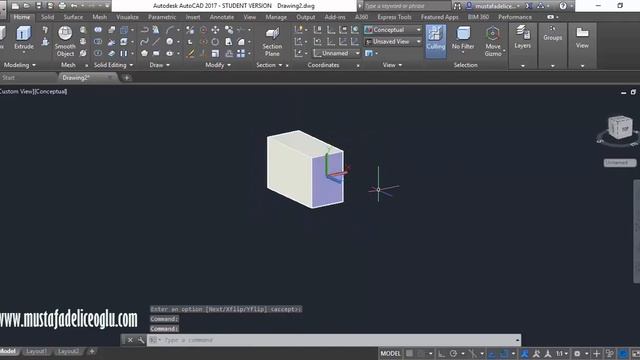The height and width of the screenshot is (360, 640).
Task: Select the Move modify icon
Action: click(215, 30)
